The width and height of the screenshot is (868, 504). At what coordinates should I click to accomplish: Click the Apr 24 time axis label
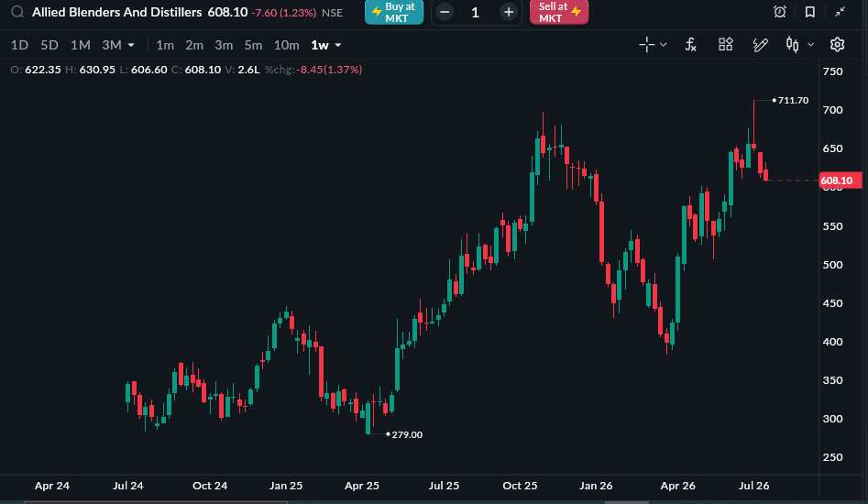pyautogui.click(x=52, y=486)
